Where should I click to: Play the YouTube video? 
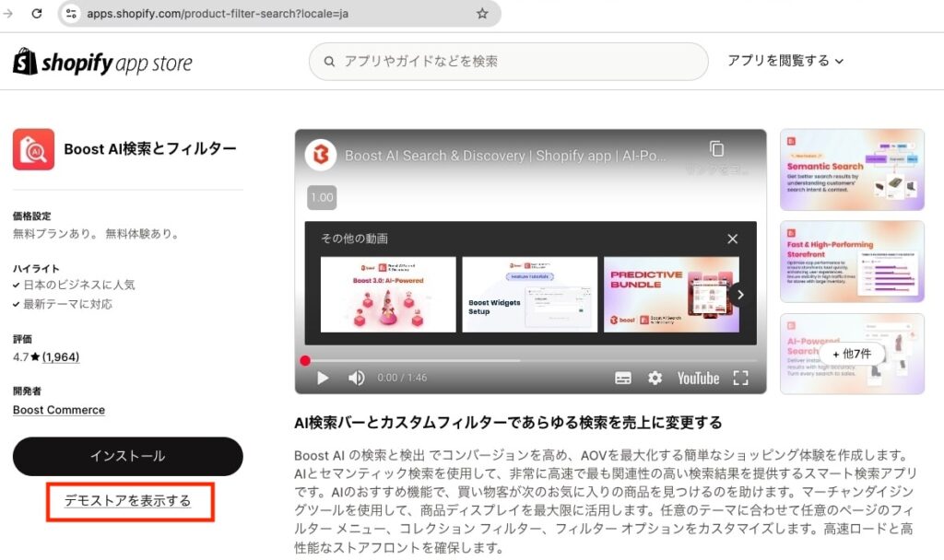[323, 378]
